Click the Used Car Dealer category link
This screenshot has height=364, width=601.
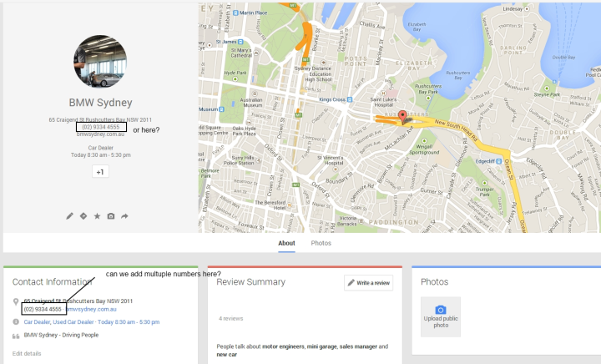point(73,322)
